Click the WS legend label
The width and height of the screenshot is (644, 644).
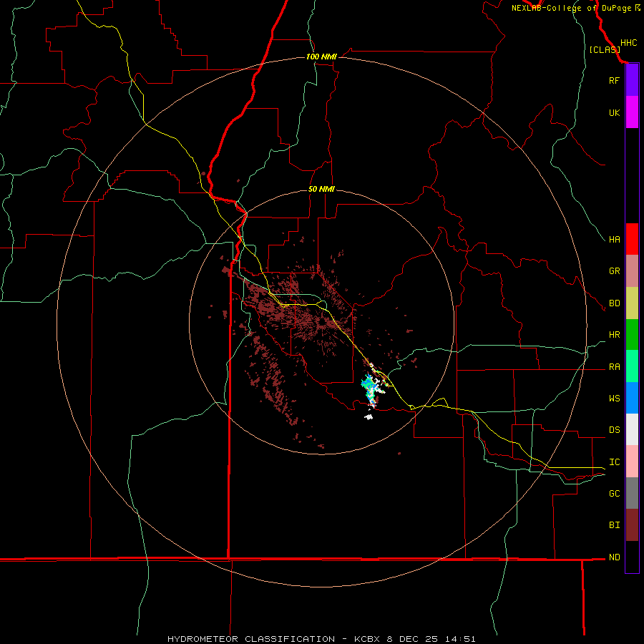coord(614,398)
